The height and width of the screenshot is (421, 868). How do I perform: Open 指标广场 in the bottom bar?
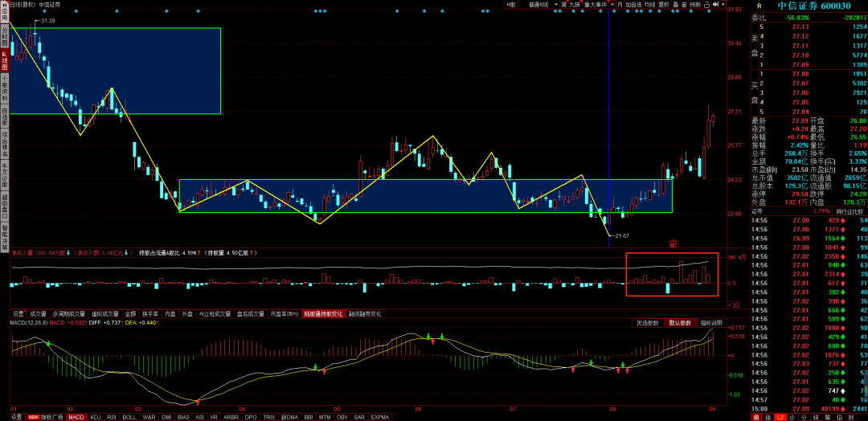pyautogui.click(x=45, y=417)
